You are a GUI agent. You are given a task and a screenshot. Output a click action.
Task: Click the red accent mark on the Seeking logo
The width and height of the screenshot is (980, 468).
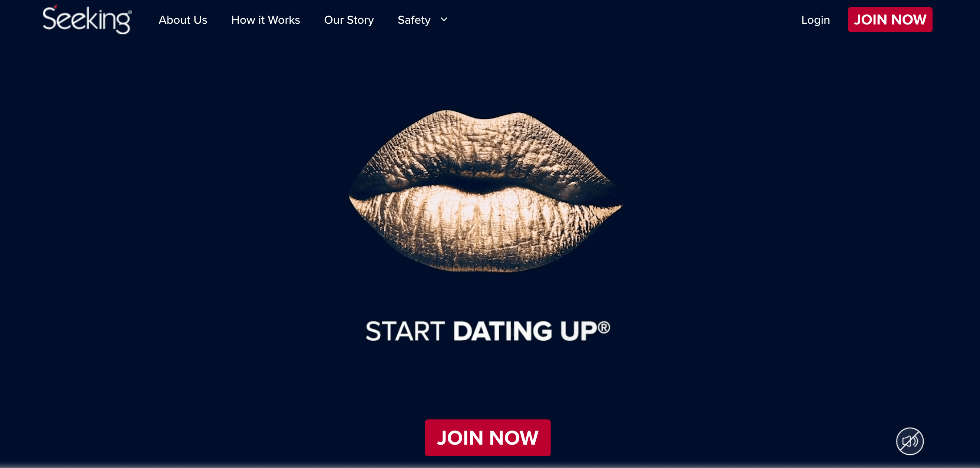coord(55,7)
